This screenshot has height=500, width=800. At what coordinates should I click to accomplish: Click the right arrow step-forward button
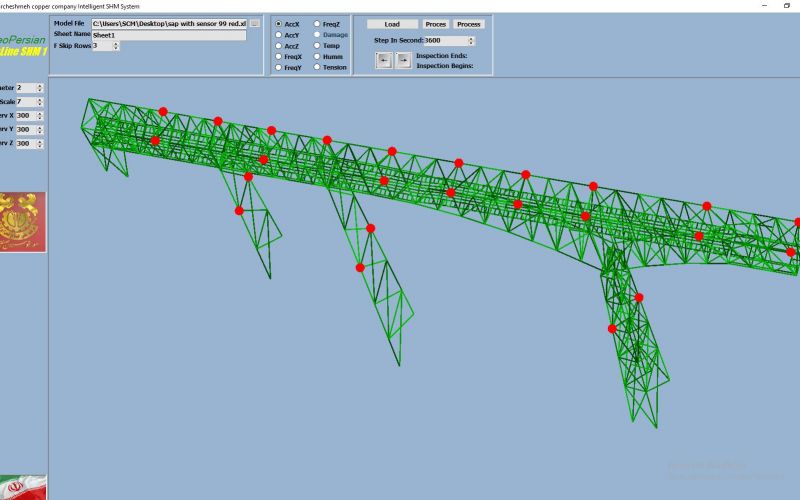[402, 60]
